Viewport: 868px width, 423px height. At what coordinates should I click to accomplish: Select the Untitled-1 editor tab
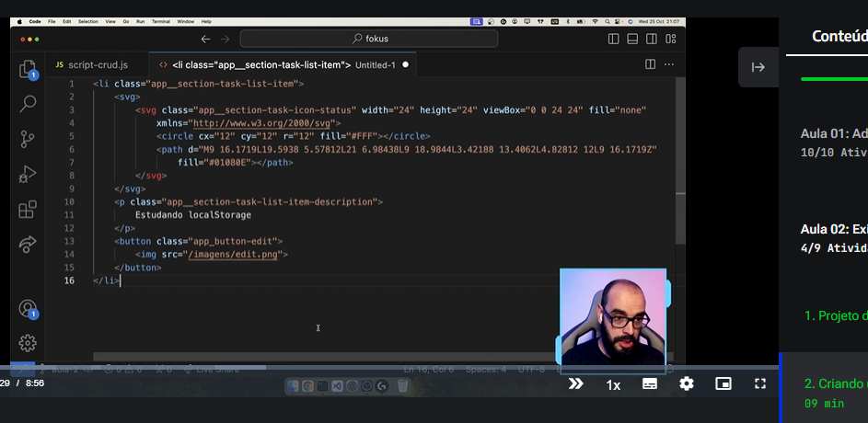(x=283, y=64)
